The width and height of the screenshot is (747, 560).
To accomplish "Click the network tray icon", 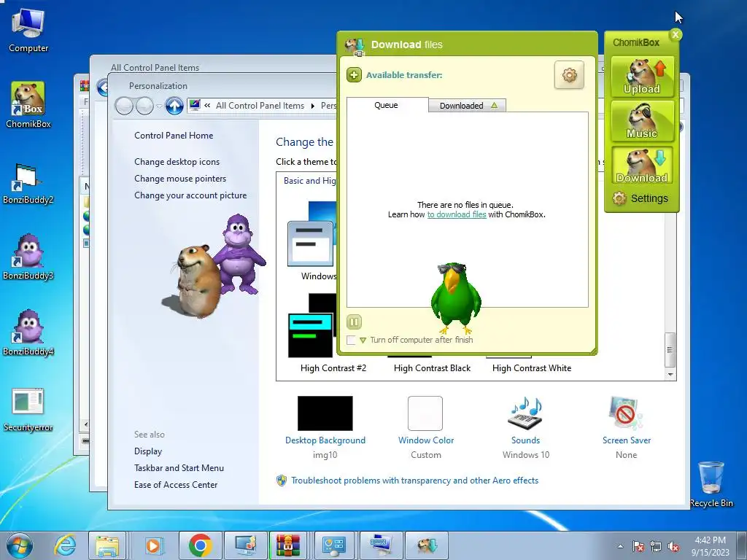I will click(x=656, y=546).
